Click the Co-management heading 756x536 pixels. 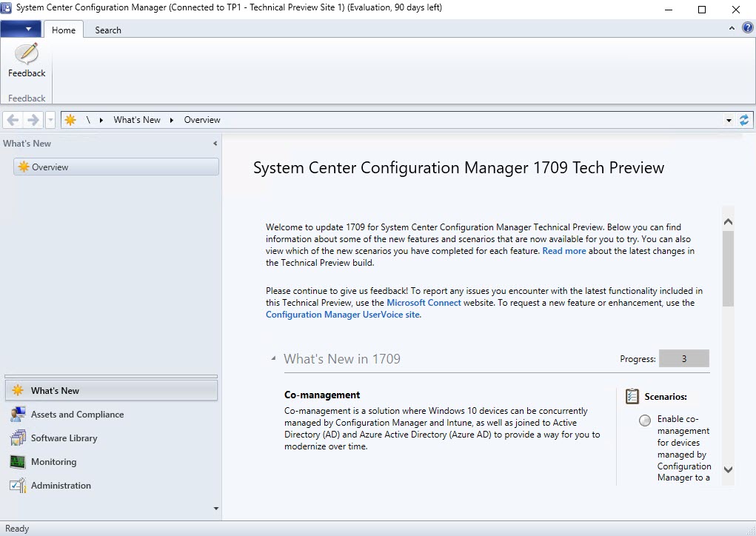tap(322, 395)
